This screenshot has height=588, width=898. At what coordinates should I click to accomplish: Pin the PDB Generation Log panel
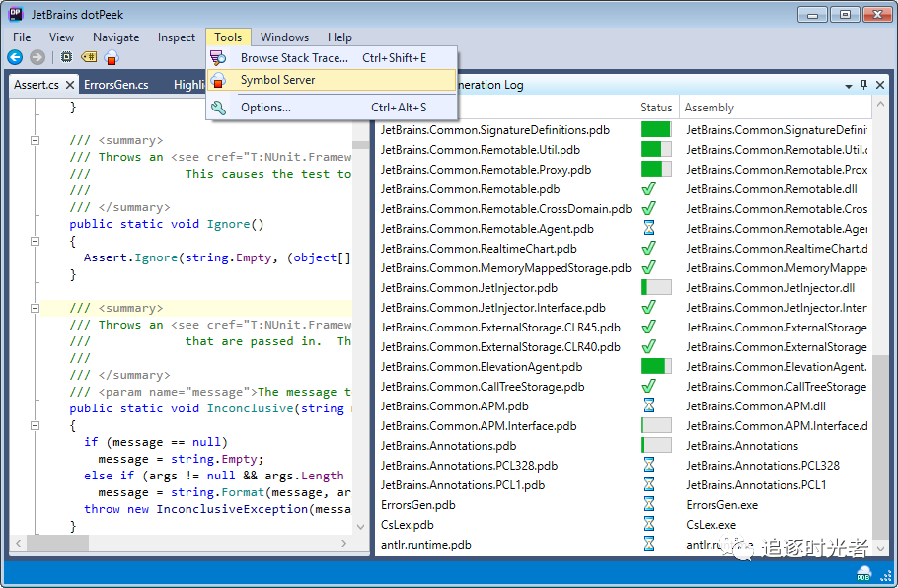[863, 85]
